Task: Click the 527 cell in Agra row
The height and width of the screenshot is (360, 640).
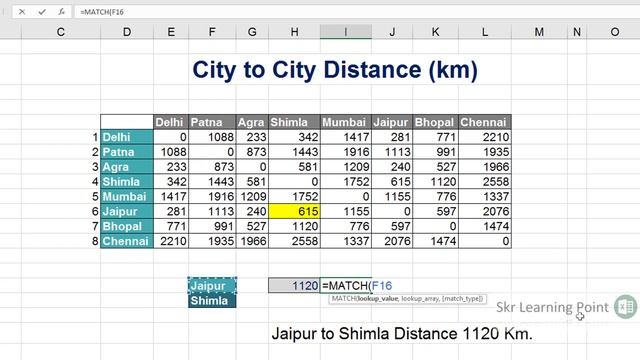Action: click(x=436, y=167)
